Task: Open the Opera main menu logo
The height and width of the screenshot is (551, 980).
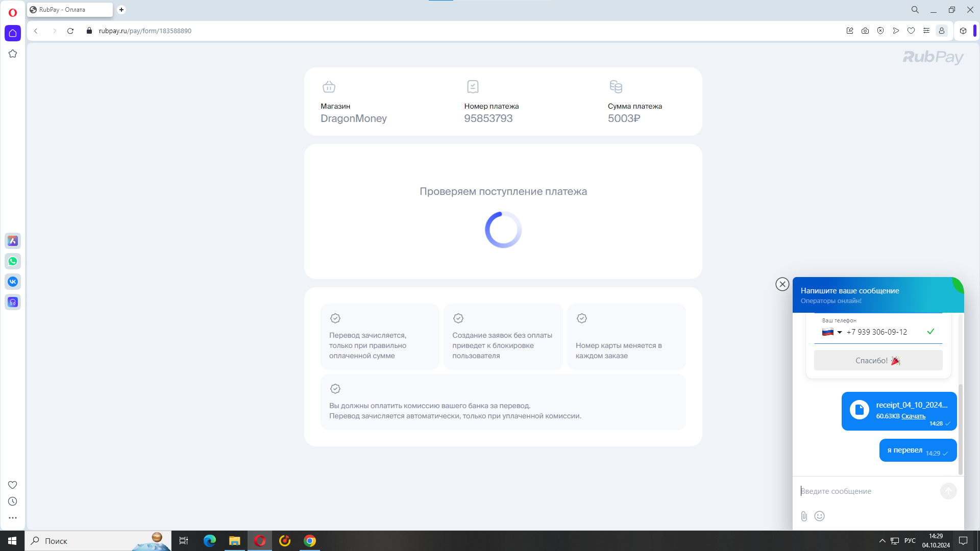Action: [x=13, y=13]
